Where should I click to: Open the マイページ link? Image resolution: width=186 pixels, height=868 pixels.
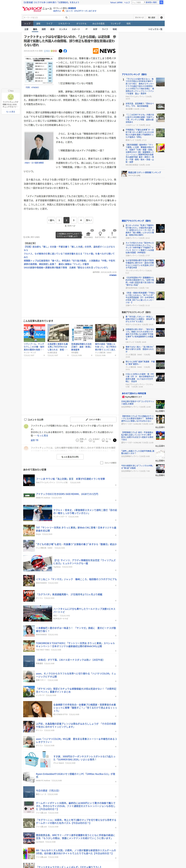coord(139,18)
